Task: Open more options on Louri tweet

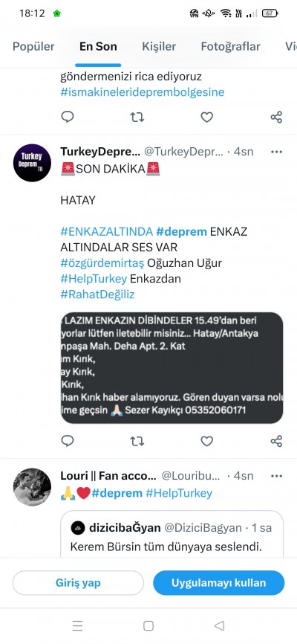Action: point(276,476)
